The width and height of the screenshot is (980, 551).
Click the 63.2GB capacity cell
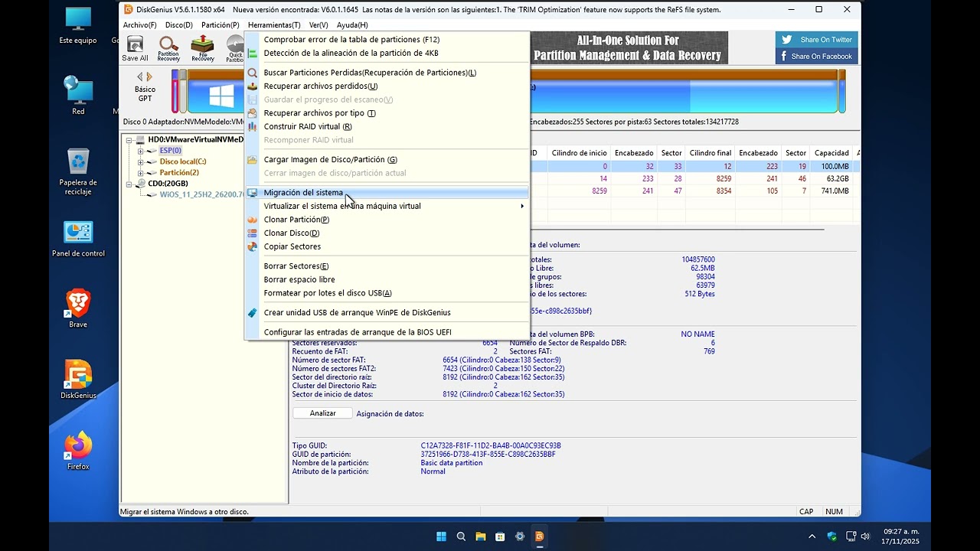click(832, 178)
